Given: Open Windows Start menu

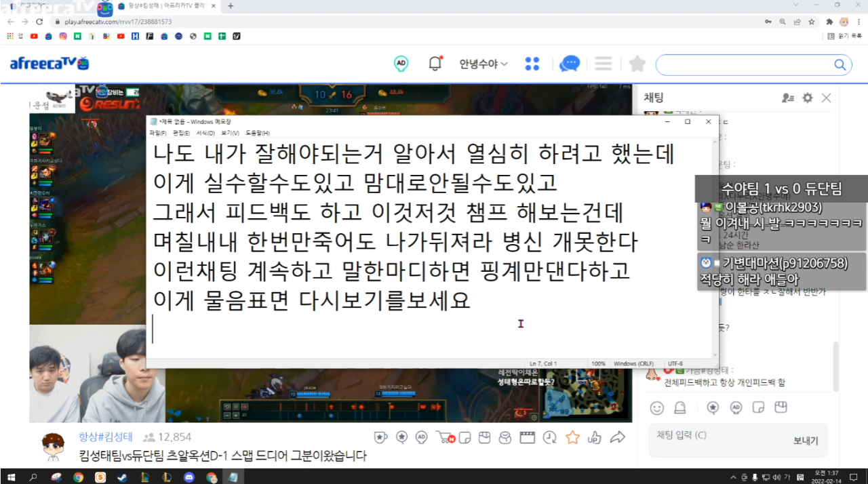Looking at the screenshot, I should [x=11, y=477].
